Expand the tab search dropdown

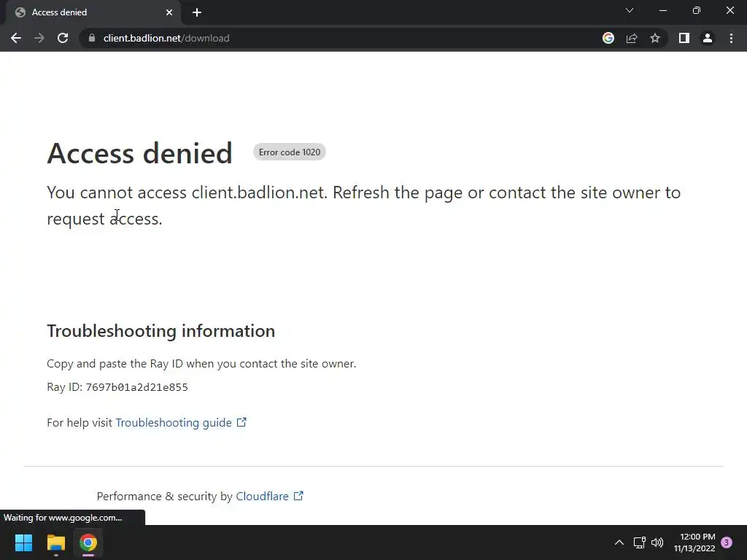pyautogui.click(x=630, y=10)
